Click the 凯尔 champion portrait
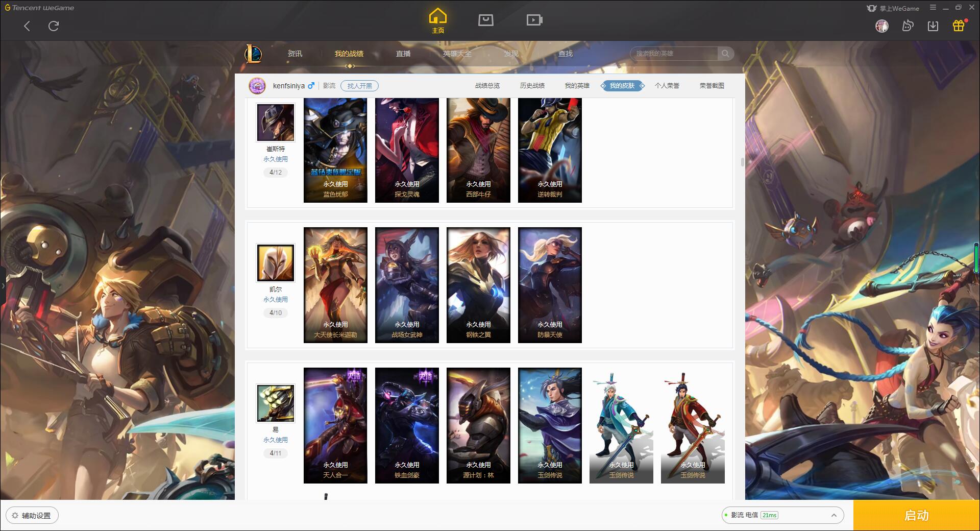This screenshot has height=531, width=980. (276, 263)
